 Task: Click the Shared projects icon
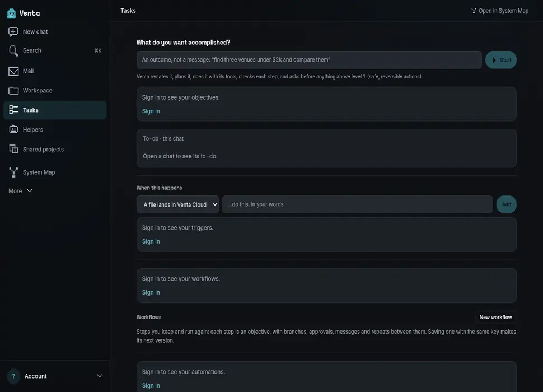pyautogui.click(x=13, y=149)
